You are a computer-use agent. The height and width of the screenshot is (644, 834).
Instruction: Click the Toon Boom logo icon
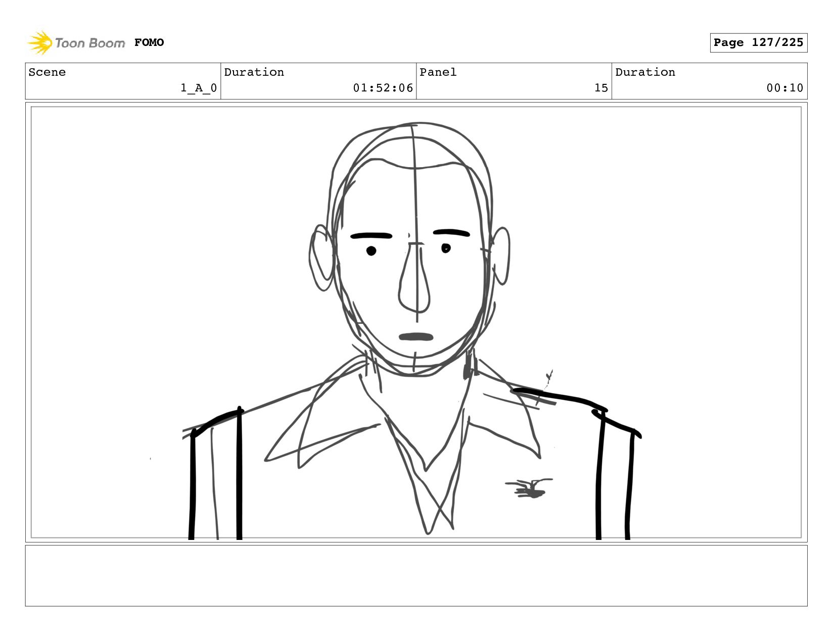[39, 42]
